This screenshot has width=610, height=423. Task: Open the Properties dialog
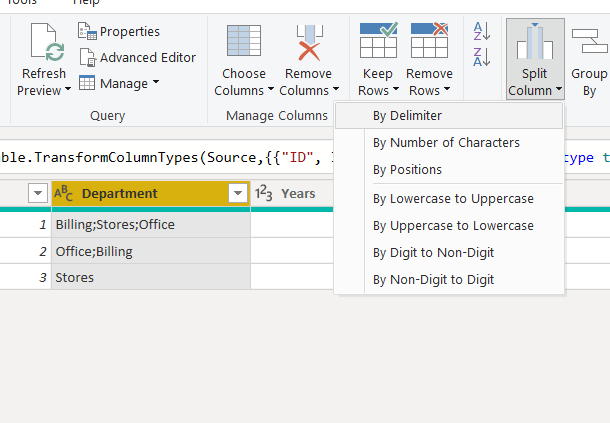coord(119,32)
